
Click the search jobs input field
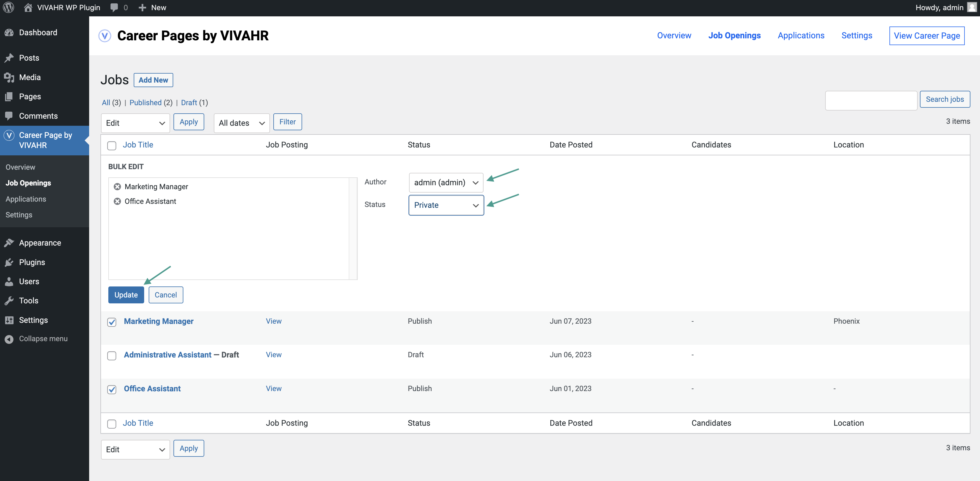pos(871,100)
